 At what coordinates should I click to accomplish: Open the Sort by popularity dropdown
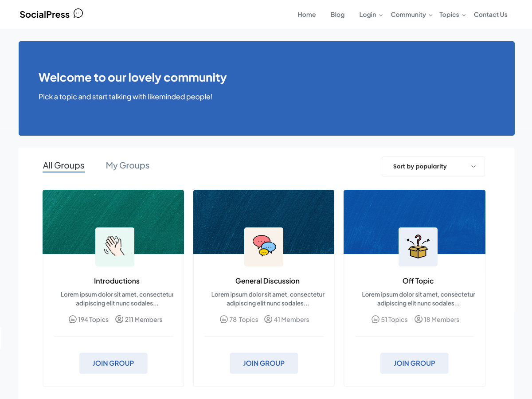pos(433,166)
